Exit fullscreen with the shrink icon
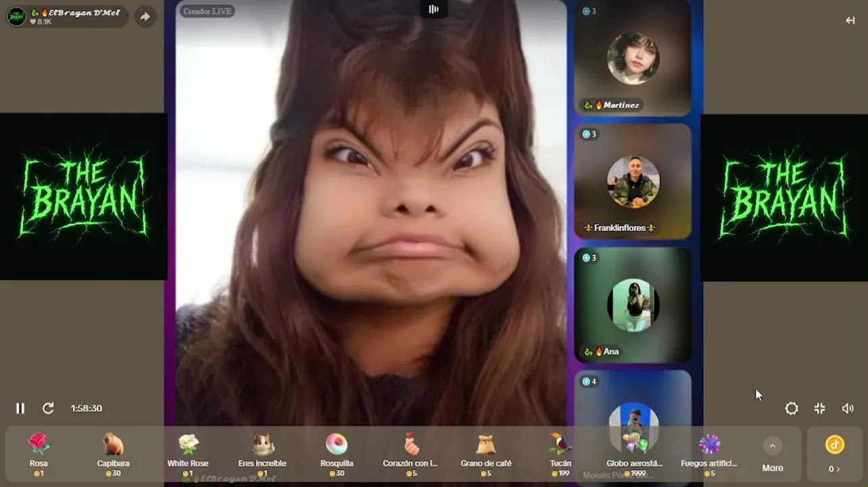 [x=820, y=409]
